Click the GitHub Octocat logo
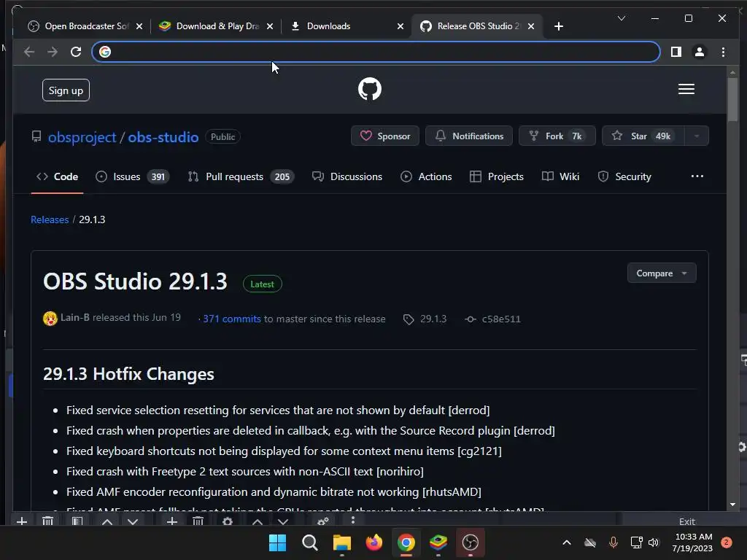 370,89
